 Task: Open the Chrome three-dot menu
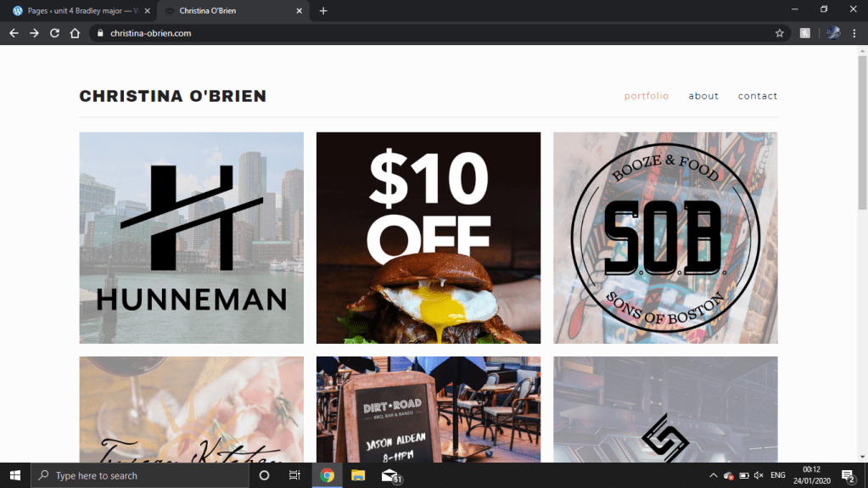(x=854, y=33)
